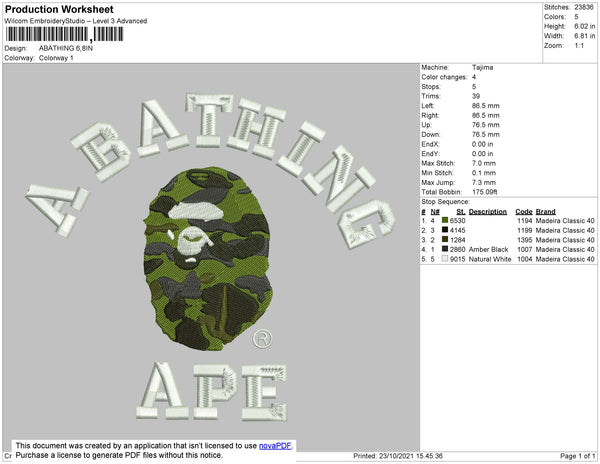Click the height value '6.02 in'
600x464 pixels.
(584, 26)
